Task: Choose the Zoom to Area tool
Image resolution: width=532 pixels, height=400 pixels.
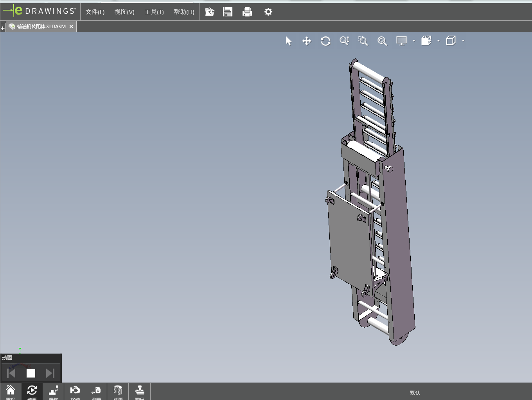Action: tap(363, 41)
